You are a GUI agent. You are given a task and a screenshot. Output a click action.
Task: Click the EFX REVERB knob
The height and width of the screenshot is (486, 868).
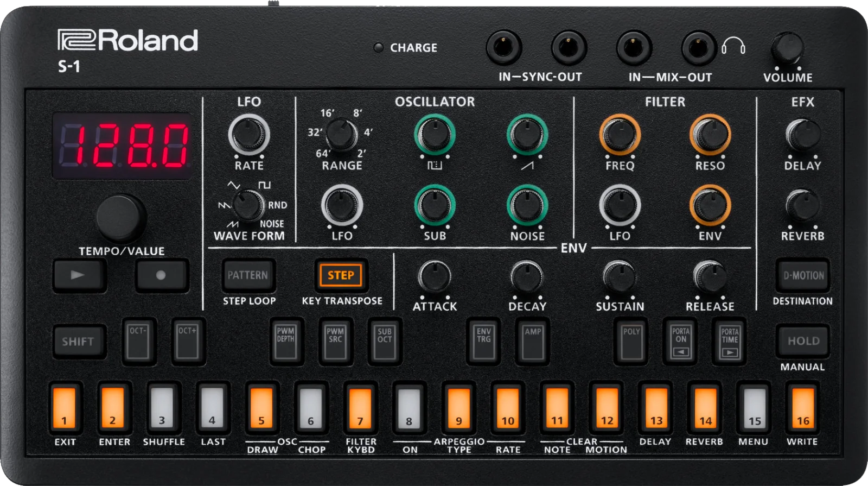tap(802, 205)
